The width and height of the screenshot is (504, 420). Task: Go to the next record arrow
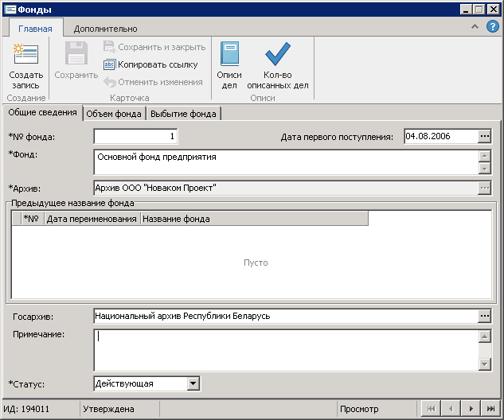(x=471, y=409)
